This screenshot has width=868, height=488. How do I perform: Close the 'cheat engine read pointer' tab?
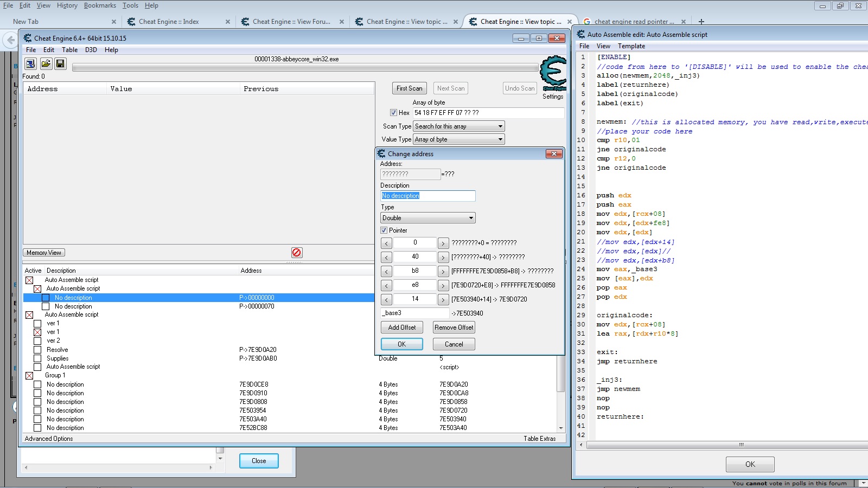[x=683, y=22]
